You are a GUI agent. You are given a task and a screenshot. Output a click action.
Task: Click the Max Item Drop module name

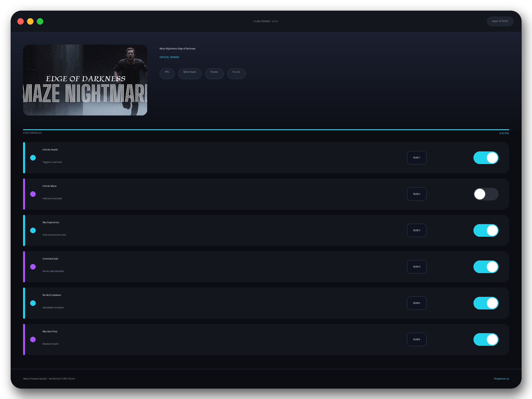(x=50, y=331)
